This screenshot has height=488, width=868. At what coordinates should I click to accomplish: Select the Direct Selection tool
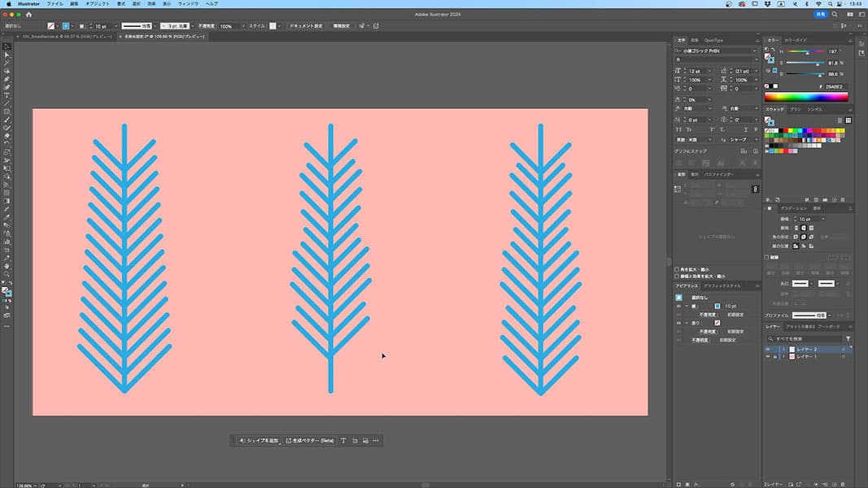7,54
